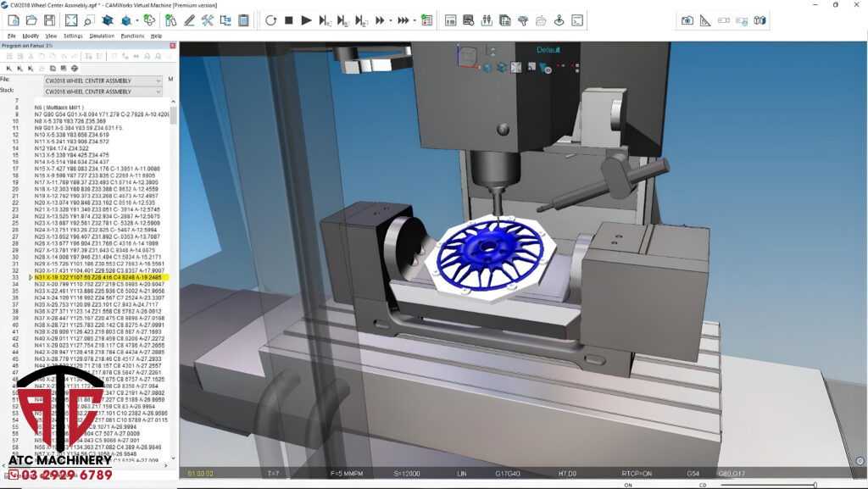The height and width of the screenshot is (489, 868).
Task: Select the highlighted N31 code line
Action: point(100,277)
